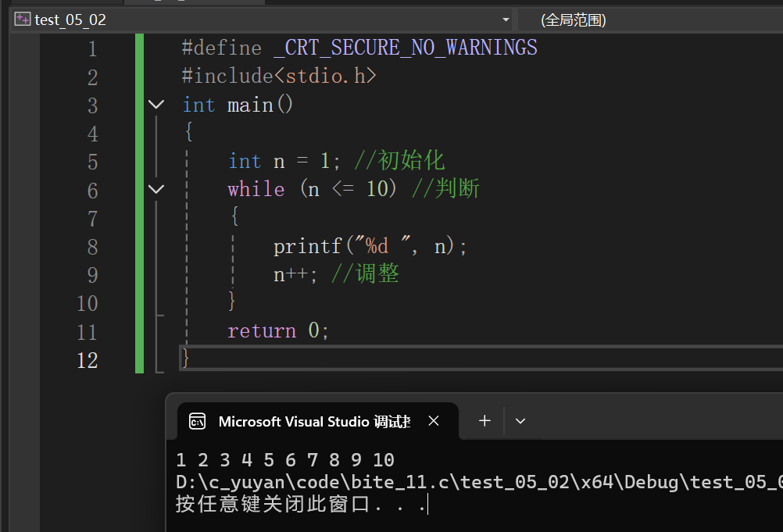Viewport: 783px width, 532px height.
Task: Open the terminal new-tab dropdown chevron
Action: coord(520,421)
